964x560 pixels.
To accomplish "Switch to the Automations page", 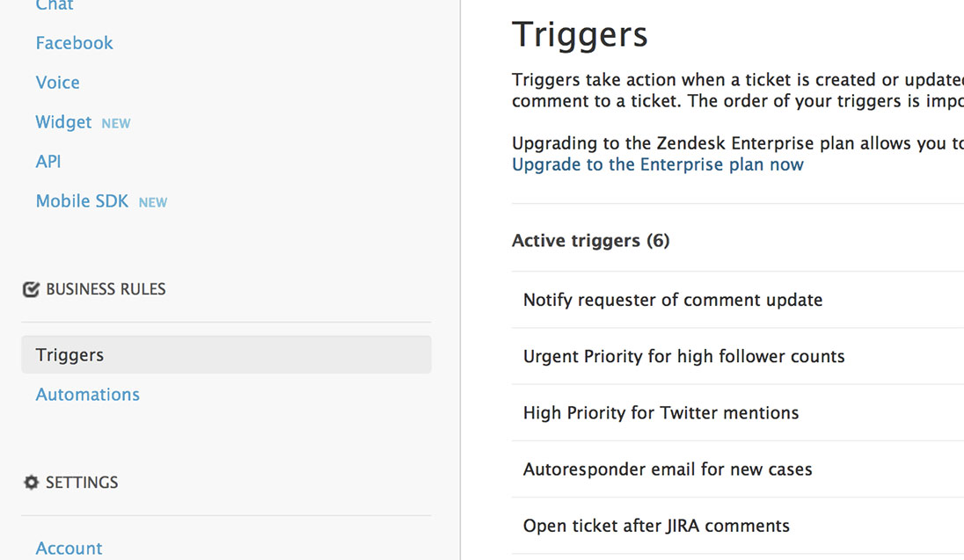I will (x=87, y=394).
